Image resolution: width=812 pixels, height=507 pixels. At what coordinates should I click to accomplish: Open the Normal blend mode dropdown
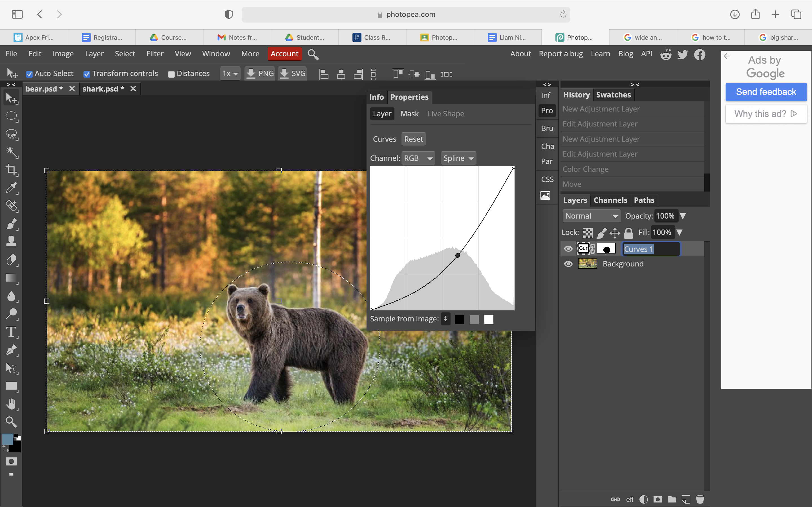[x=592, y=216]
